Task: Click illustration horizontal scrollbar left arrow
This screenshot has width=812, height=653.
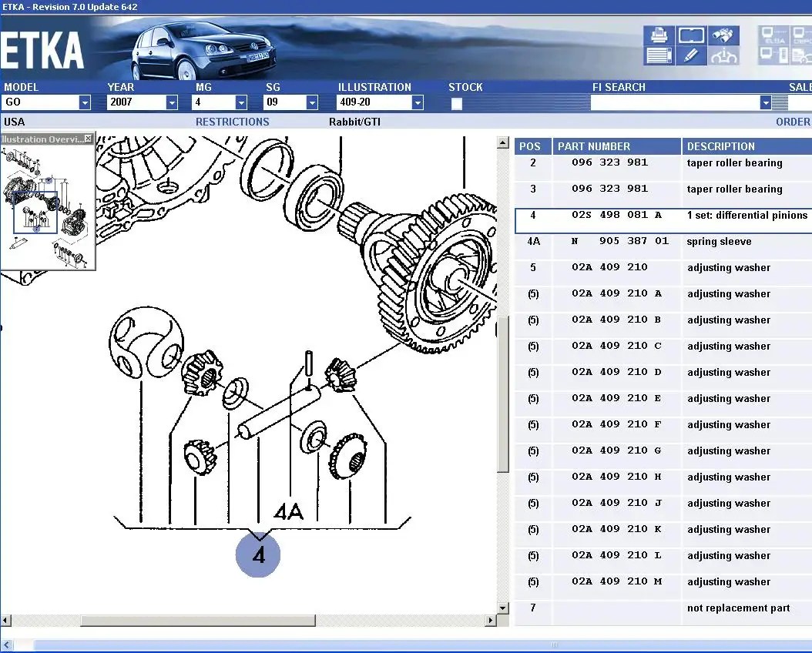Action: coord(5,620)
